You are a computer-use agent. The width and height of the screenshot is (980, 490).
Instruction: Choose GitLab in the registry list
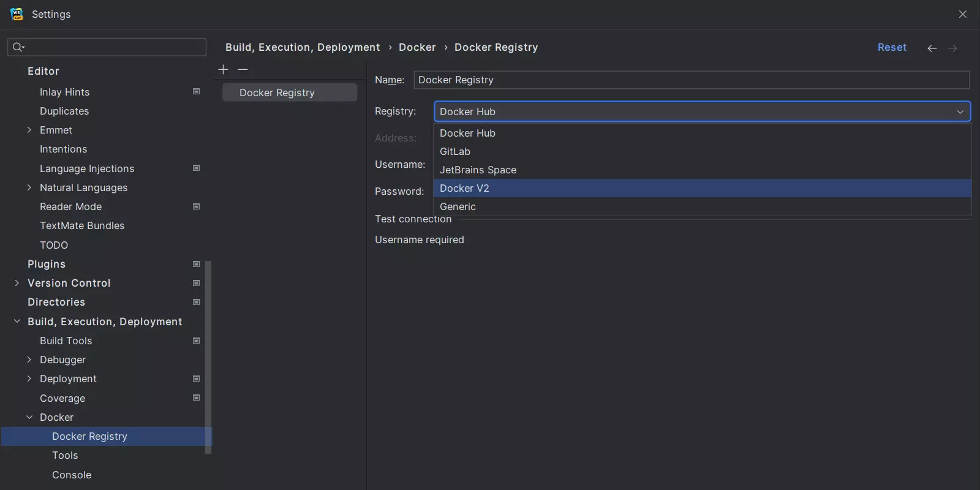coord(455,151)
